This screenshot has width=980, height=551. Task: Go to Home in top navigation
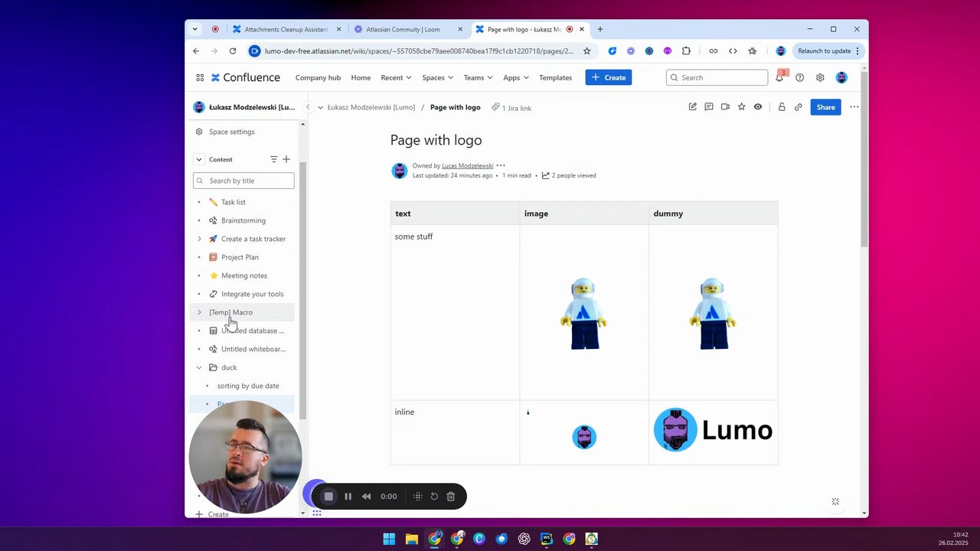[x=361, y=77]
